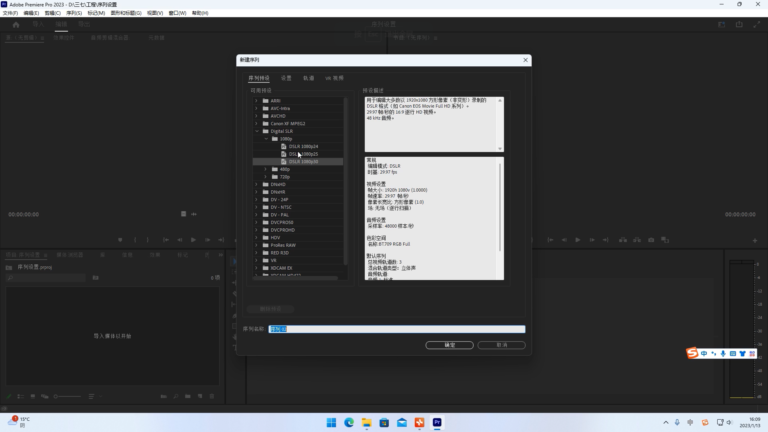This screenshot has height=432, width=768.
Task: Open the 窗口(W) menu
Action: pos(177,13)
